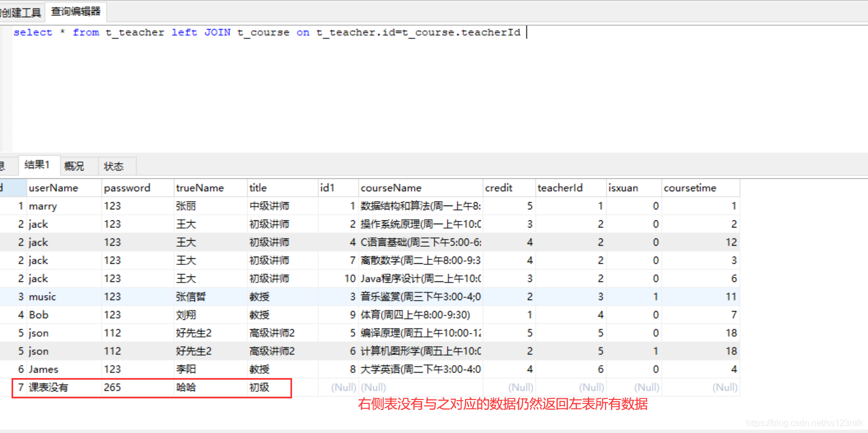Select the 好先生2 cell in 计算机图形学 row
Screen dimensions: 868x433
pyautogui.click(x=211, y=351)
